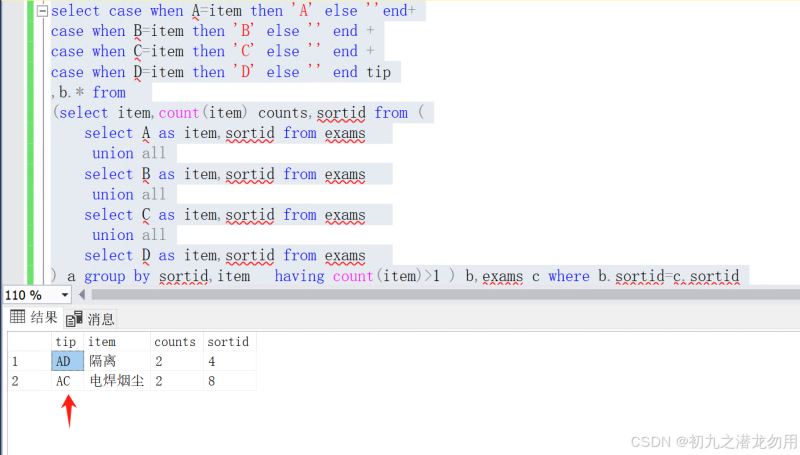Viewport: 800px width, 455px height.
Task: Select the sortid column header
Action: pyautogui.click(x=229, y=341)
